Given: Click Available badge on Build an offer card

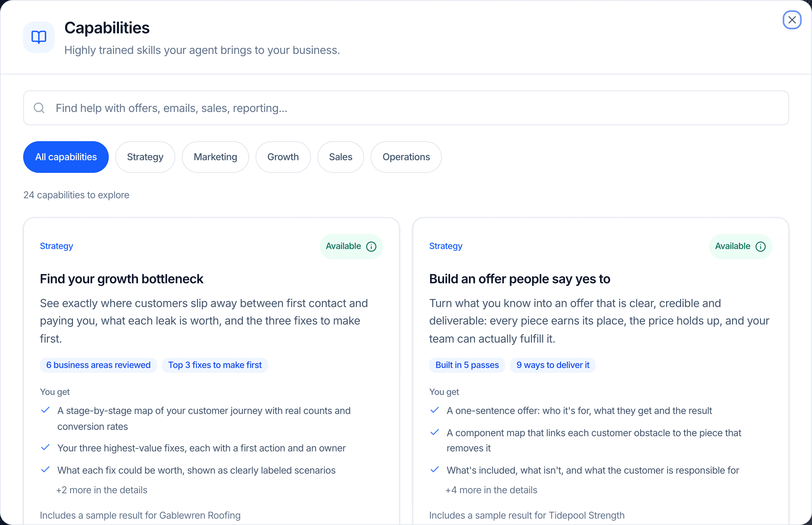Looking at the screenshot, I should [740, 246].
